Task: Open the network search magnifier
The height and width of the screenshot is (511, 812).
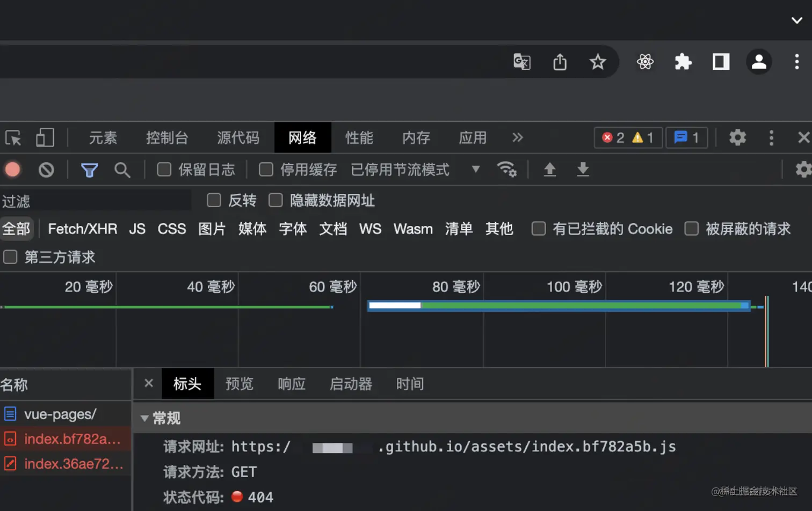Action: (x=122, y=170)
